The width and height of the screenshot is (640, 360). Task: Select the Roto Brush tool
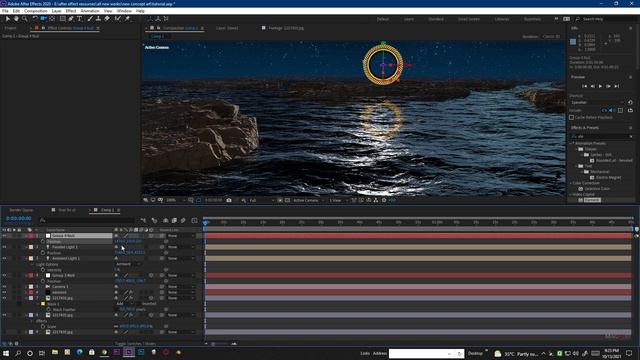click(118, 19)
